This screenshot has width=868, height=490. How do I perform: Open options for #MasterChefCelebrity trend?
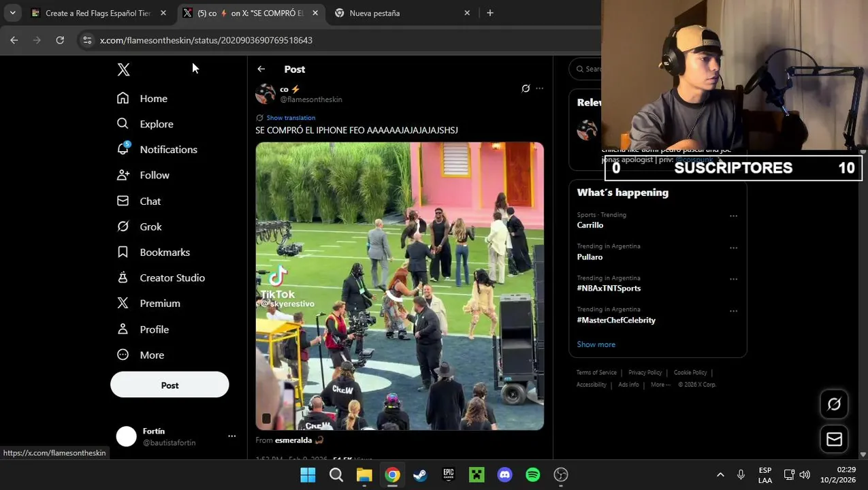pos(733,311)
